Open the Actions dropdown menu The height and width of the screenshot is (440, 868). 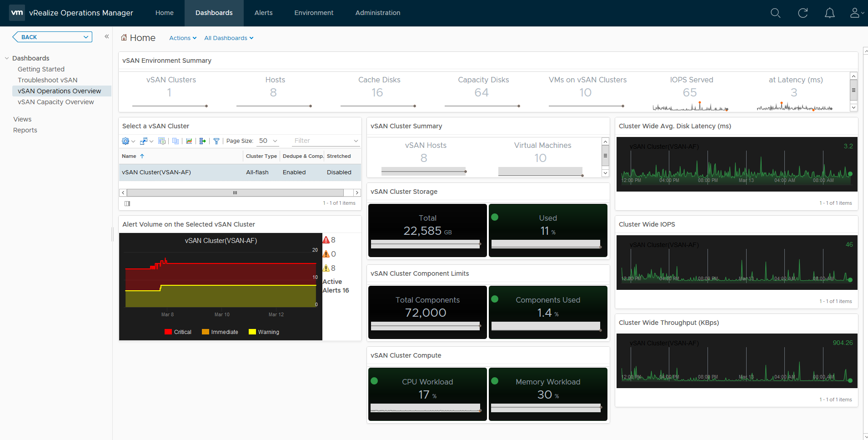(183, 38)
